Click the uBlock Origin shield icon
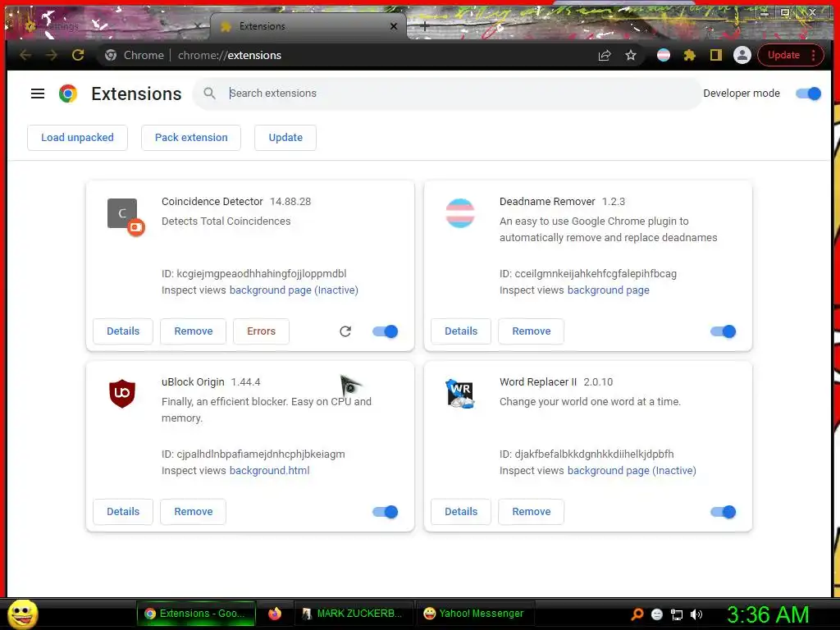This screenshot has height=630, width=840. (x=122, y=393)
